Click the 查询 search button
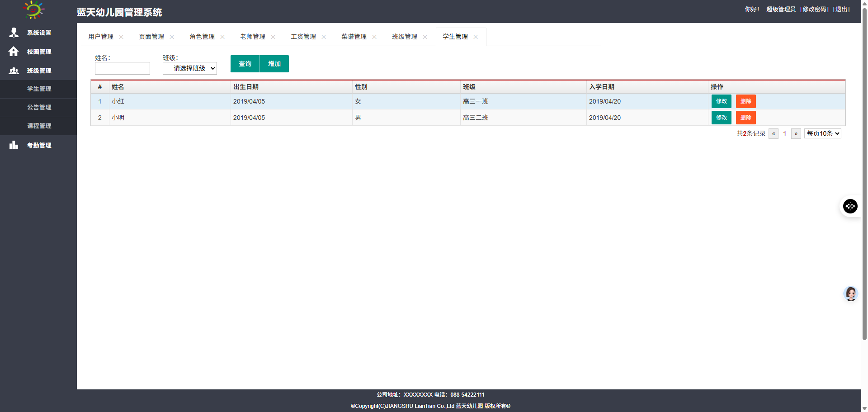This screenshot has width=868, height=412. [245, 64]
